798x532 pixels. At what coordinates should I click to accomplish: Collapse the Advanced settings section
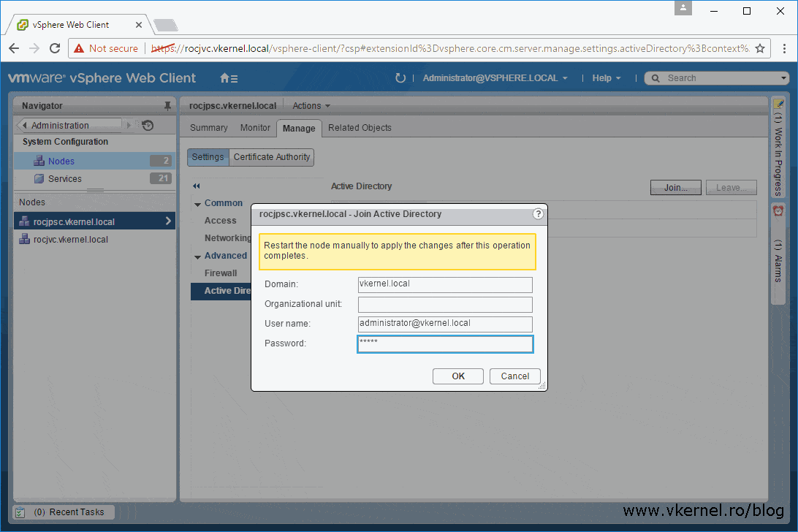(197, 256)
